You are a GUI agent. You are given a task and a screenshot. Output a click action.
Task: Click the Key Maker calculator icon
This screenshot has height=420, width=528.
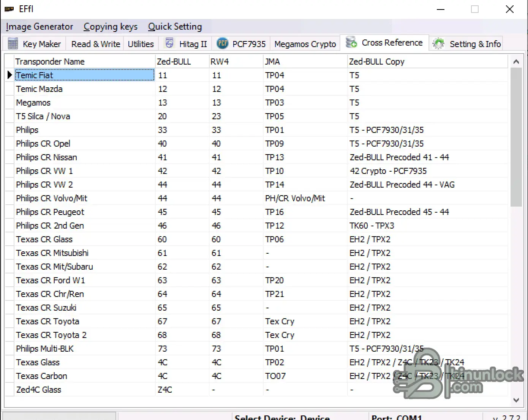(x=13, y=44)
